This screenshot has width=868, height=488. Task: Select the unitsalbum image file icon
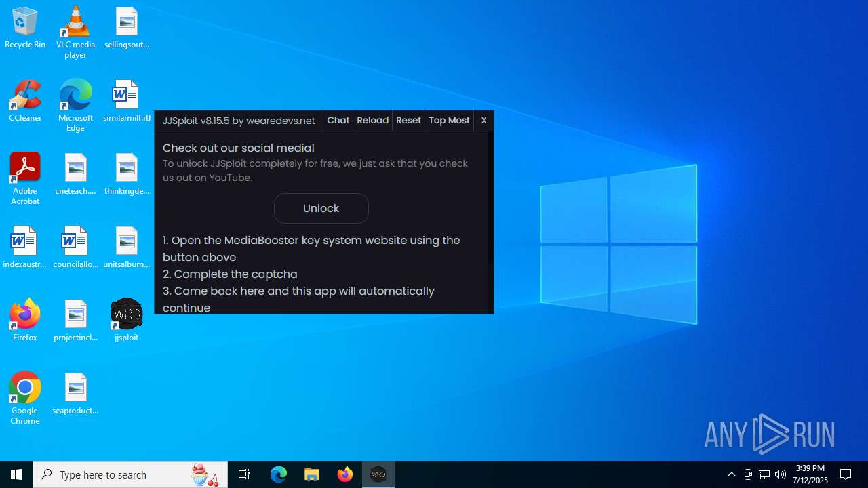pos(127,247)
